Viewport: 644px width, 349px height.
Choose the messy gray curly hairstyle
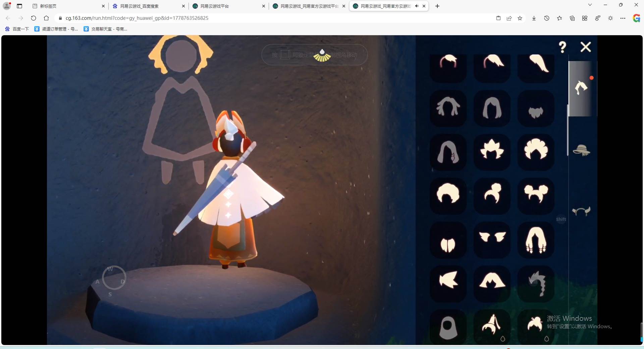(448, 108)
